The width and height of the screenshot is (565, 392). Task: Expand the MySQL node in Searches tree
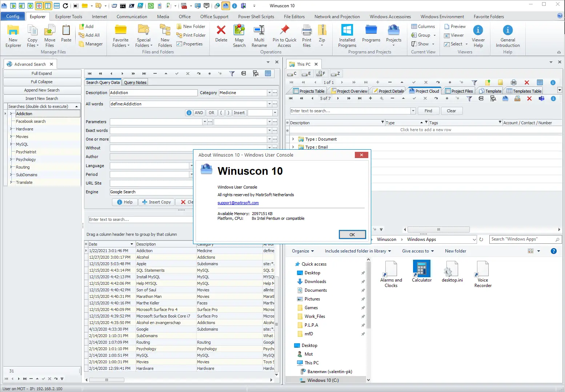(12, 144)
